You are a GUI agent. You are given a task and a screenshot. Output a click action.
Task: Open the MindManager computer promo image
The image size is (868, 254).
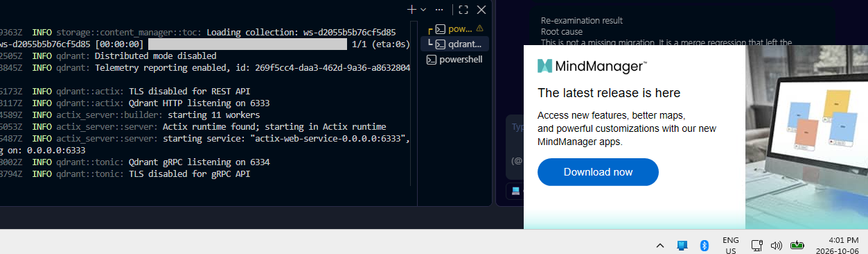[x=806, y=137]
